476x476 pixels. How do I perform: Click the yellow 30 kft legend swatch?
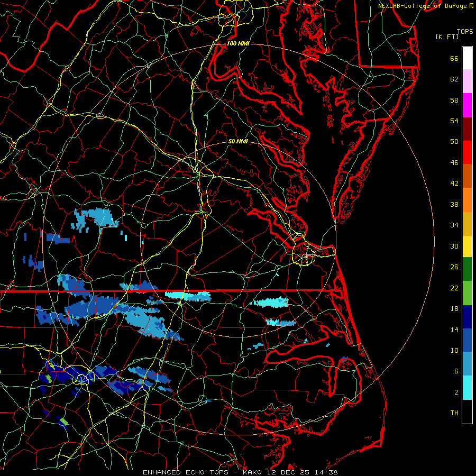(467, 246)
